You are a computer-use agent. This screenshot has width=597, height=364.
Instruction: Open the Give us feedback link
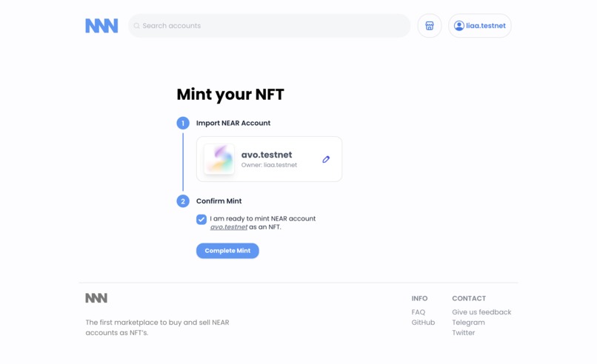tap(481, 312)
